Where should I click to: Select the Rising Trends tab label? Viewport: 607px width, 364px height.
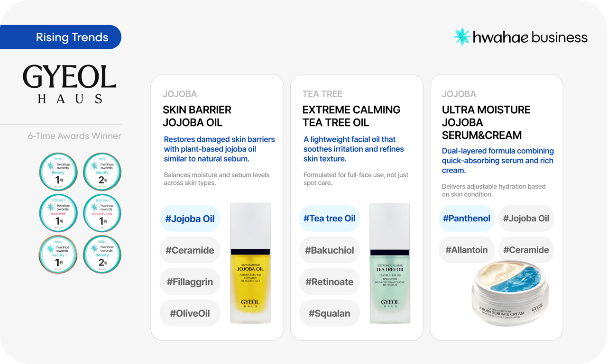pyautogui.click(x=72, y=37)
